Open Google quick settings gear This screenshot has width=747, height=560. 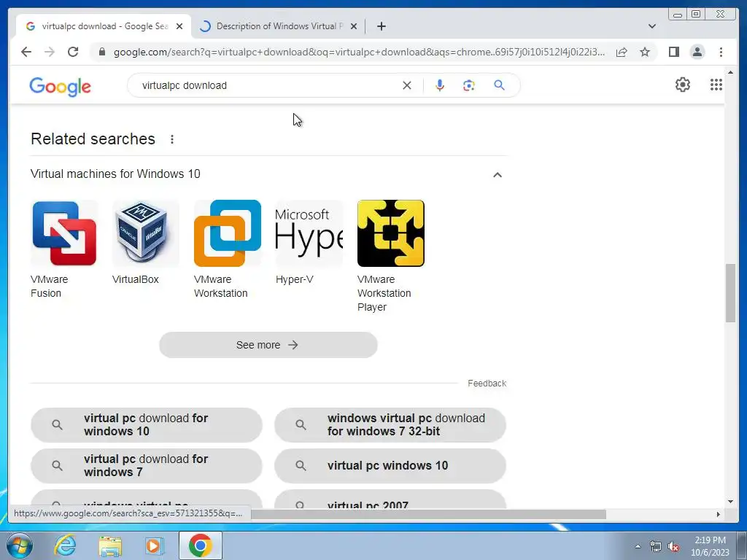pos(683,85)
